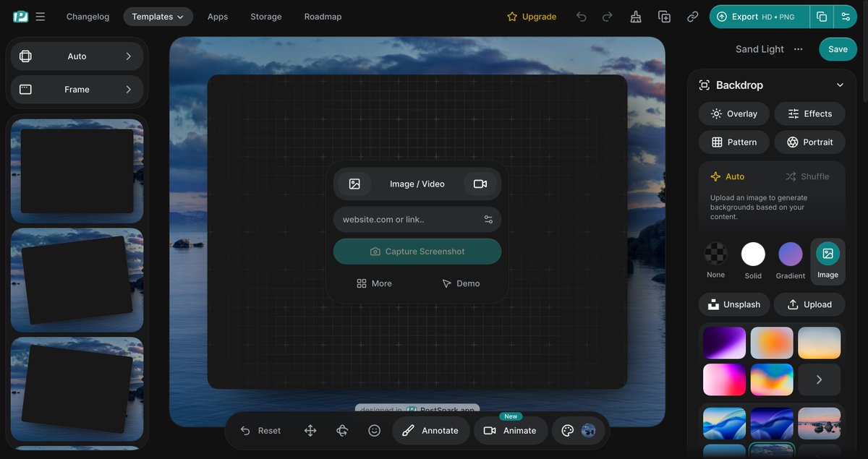This screenshot has height=459, width=868.
Task: Open the Changelog tab
Action: click(88, 17)
